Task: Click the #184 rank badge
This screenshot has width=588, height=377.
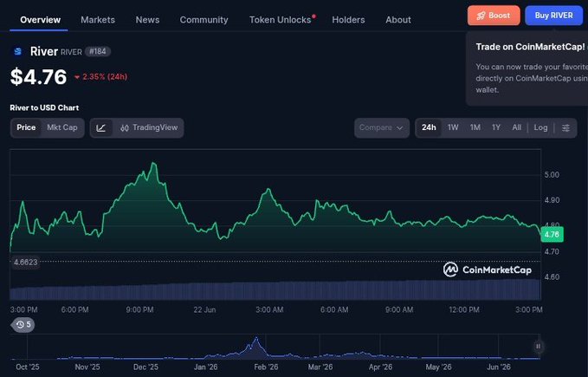Action: [98, 51]
